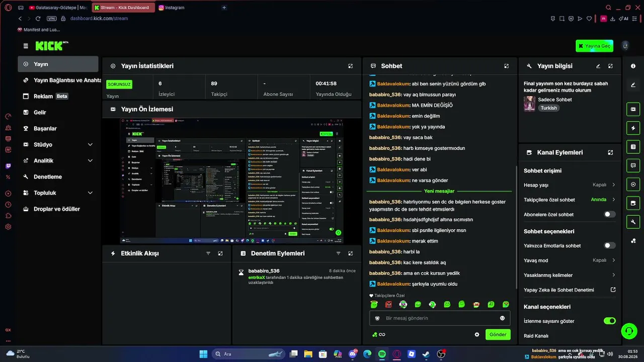Expand the Denetim Eylemleri panel
The height and width of the screenshot is (362, 644).
pyautogui.click(x=351, y=253)
